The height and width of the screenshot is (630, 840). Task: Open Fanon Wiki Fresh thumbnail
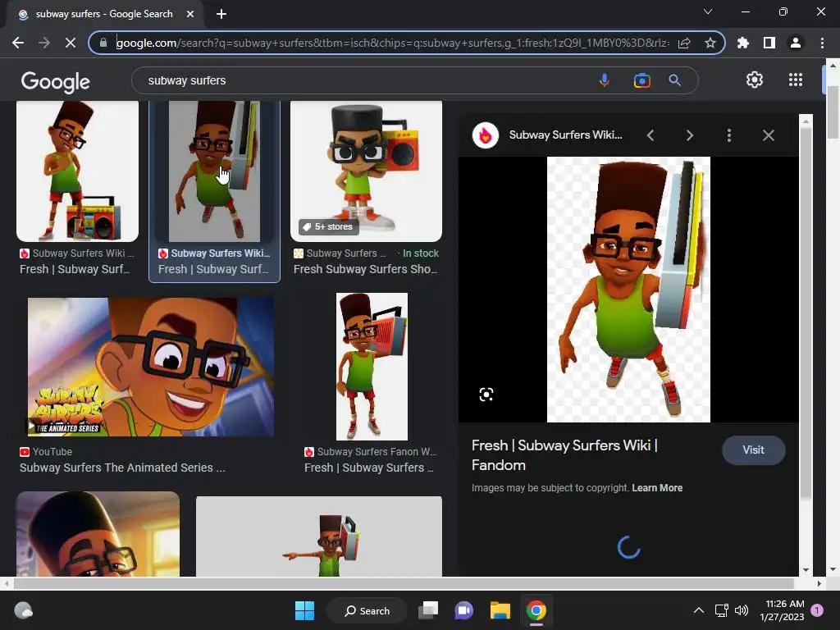coord(372,367)
